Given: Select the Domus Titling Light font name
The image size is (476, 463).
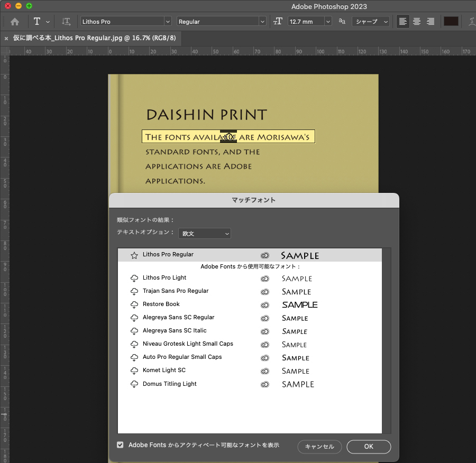Looking at the screenshot, I should click(x=169, y=384).
